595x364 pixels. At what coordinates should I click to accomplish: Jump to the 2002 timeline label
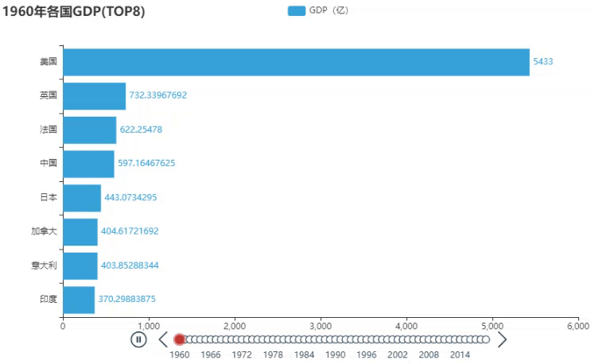pyautogui.click(x=398, y=355)
